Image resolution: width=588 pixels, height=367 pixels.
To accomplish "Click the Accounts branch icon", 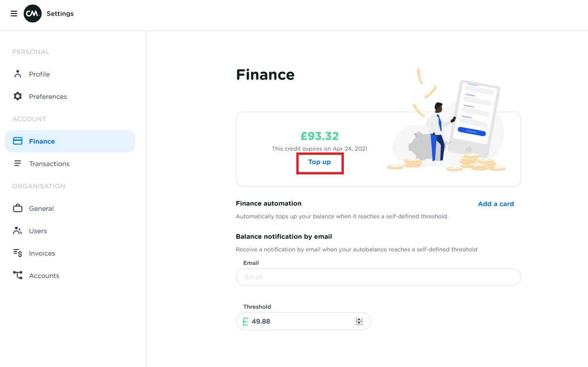I will point(18,276).
